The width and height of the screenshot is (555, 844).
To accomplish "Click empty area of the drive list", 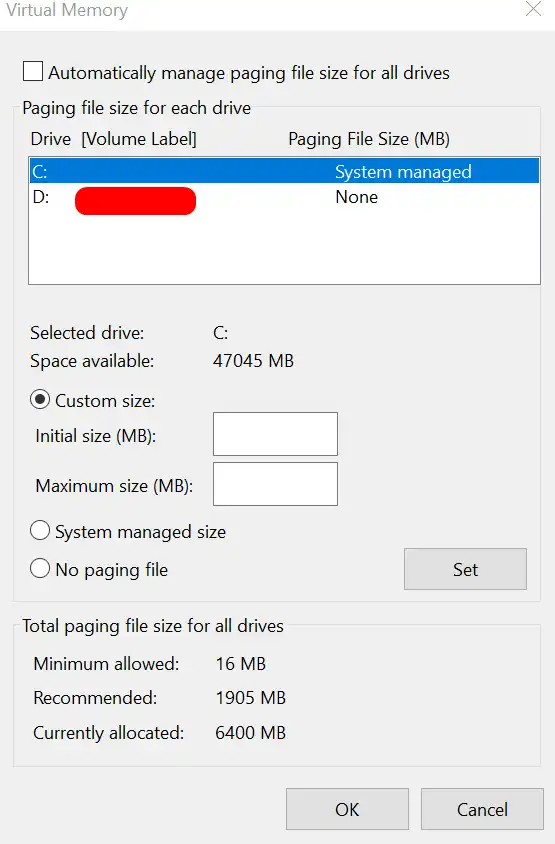I will [x=284, y=248].
